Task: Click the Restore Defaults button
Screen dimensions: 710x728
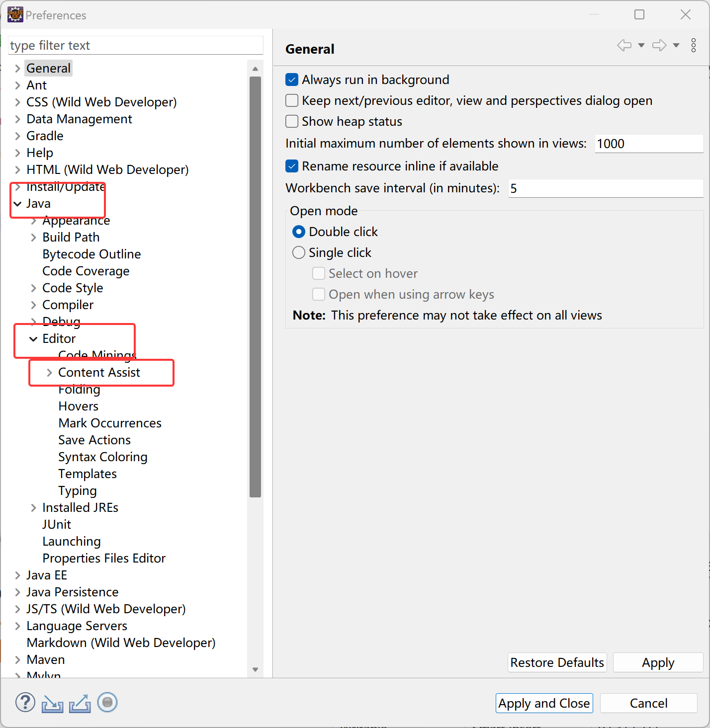Action: tap(557, 663)
